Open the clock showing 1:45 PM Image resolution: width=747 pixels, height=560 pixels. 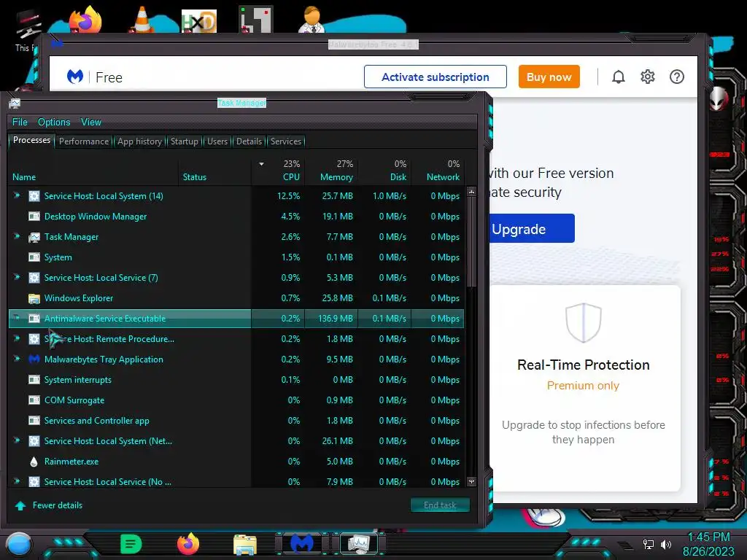[x=708, y=544]
